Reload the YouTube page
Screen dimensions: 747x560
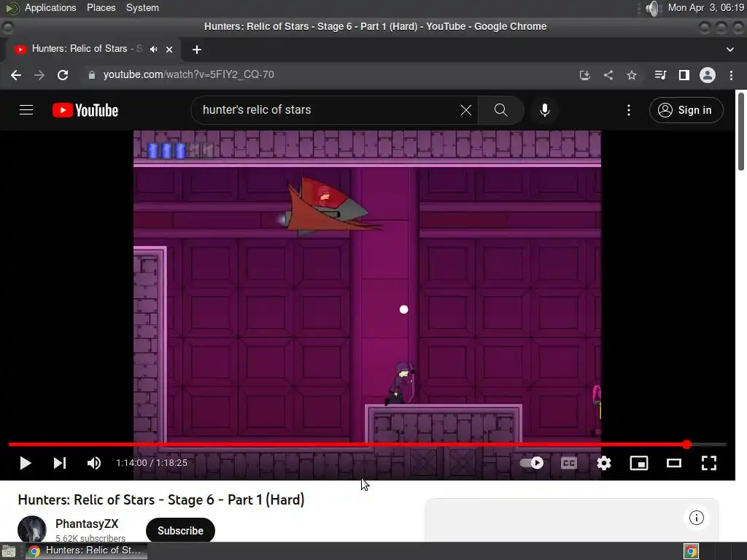(x=63, y=75)
